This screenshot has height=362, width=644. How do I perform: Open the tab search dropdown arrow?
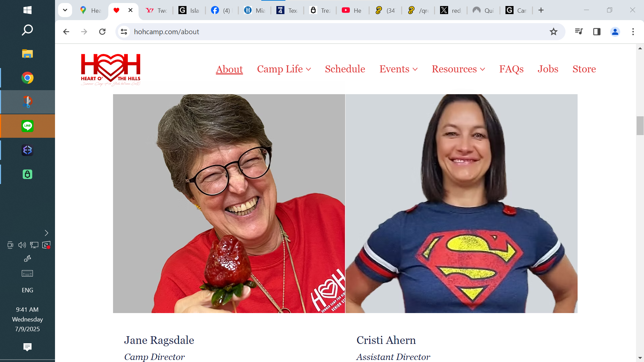[65, 10]
